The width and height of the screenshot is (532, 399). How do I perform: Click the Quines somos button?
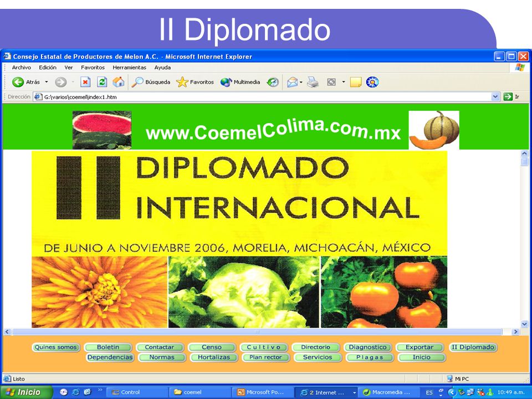click(x=56, y=347)
